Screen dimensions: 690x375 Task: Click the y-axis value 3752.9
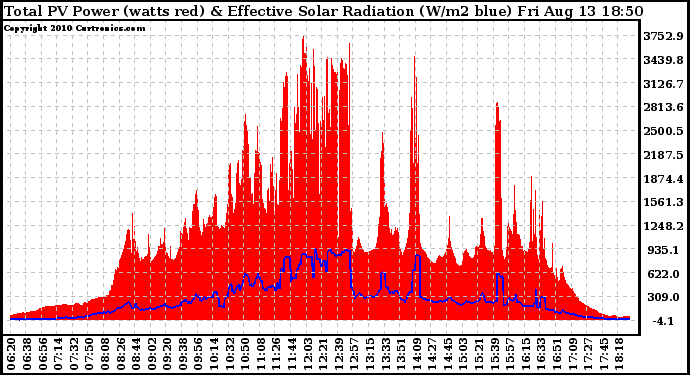pos(663,36)
